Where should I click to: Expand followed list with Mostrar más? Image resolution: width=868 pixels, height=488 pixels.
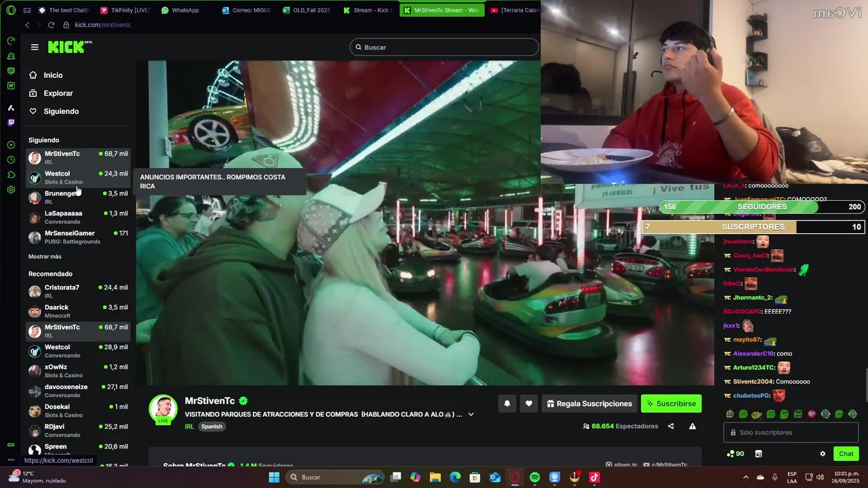pos(45,257)
